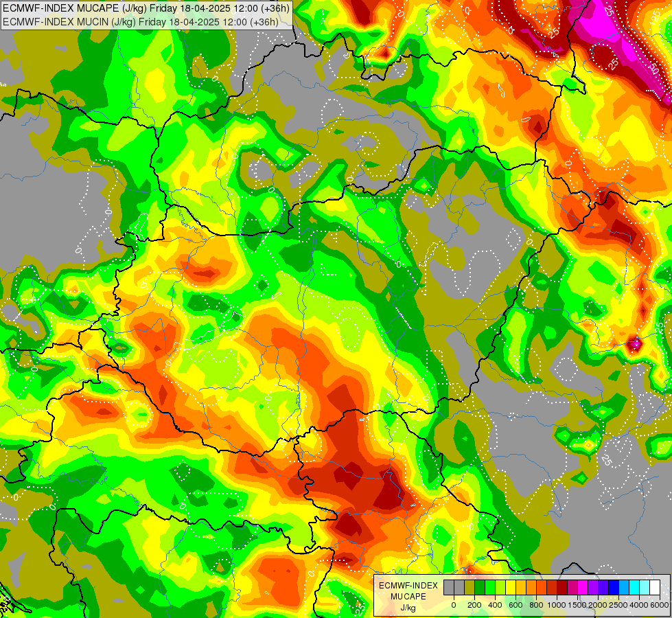This screenshot has width=672, height=618.
Task: Click the legend scale label 1000
Action: (557, 605)
